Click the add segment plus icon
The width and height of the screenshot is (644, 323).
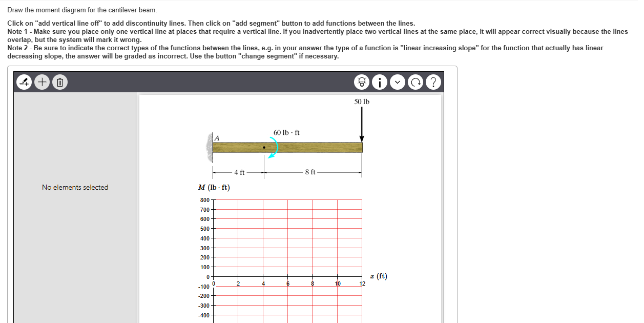tap(41, 82)
